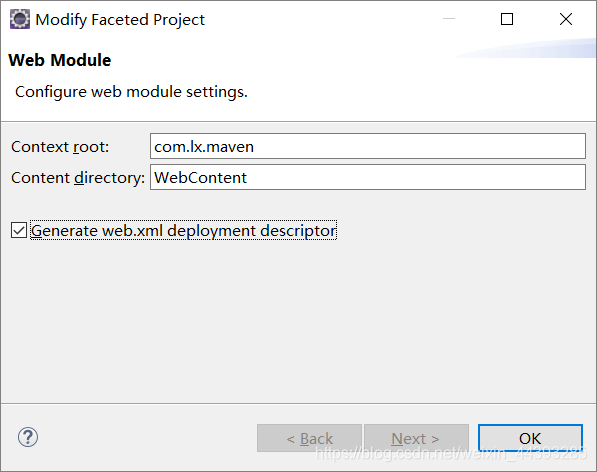Click the blue banner graphic in header

pyautogui.click(x=526, y=48)
